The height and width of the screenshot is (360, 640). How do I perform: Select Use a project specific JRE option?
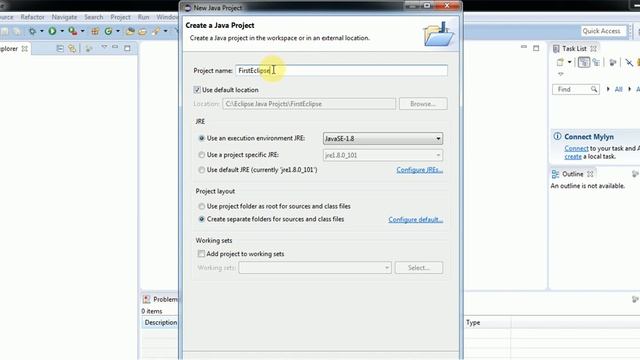coord(202,155)
